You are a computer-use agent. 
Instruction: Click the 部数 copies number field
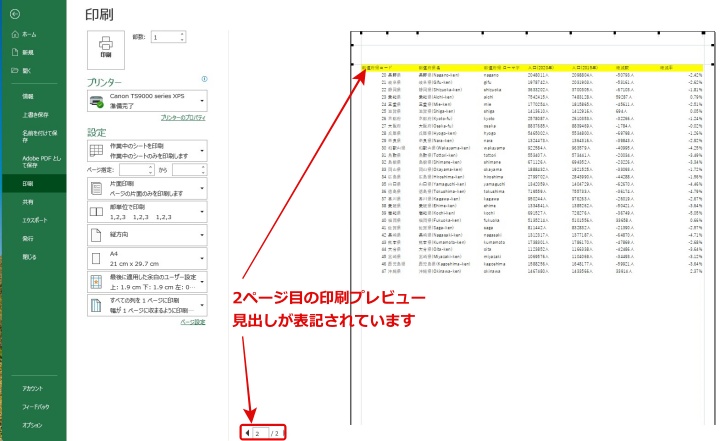[x=165, y=37]
